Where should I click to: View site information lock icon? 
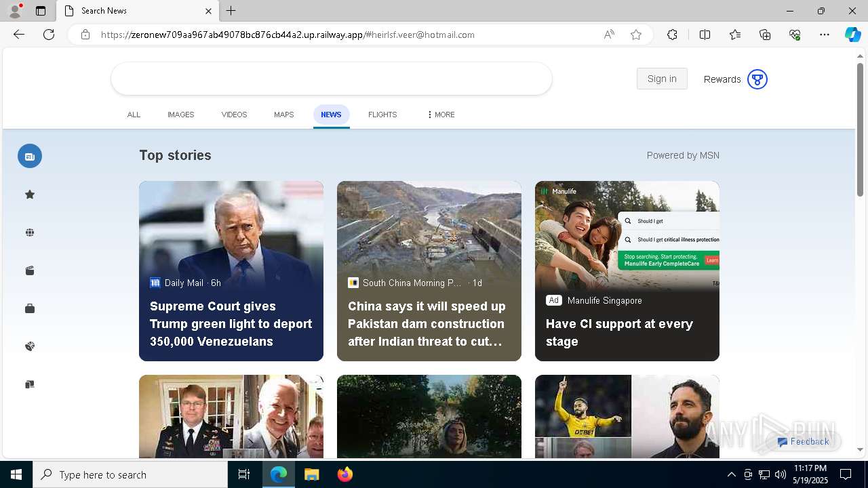pos(85,35)
